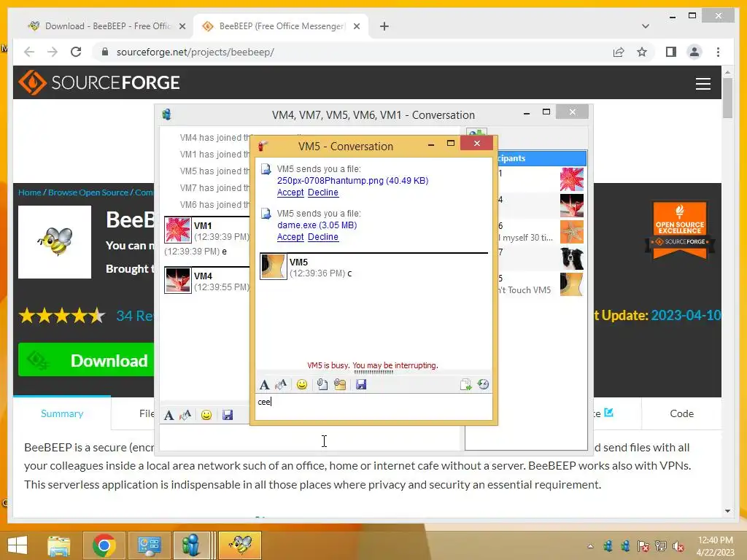Click the share page icon in address bar
Viewport: 747px width, 560px height.
click(x=619, y=52)
